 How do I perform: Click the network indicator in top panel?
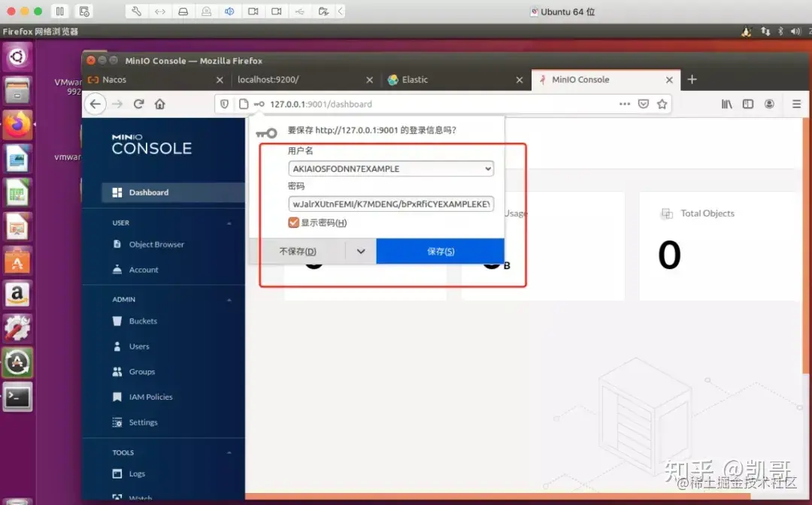(765, 32)
